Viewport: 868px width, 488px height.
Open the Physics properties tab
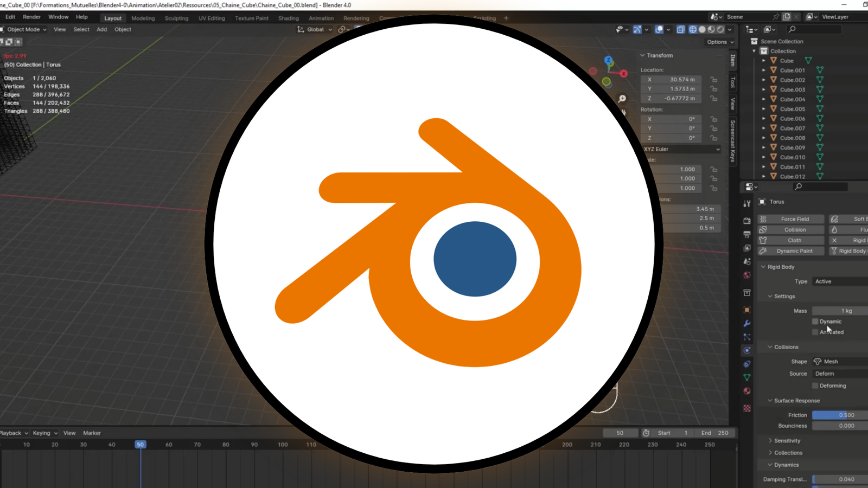point(747,350)
